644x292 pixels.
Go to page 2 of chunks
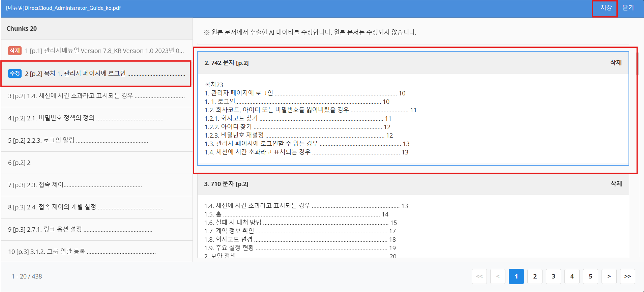pyautogui.click(x=535, y=276)
